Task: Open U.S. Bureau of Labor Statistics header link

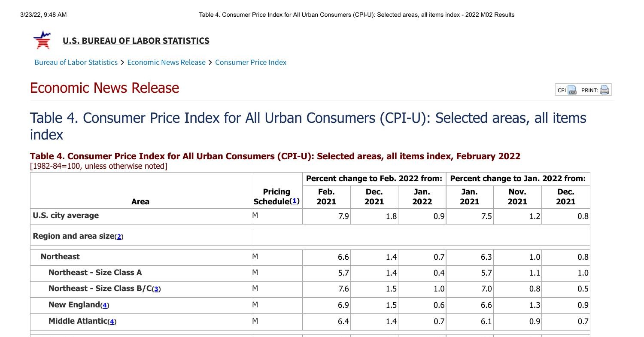Action: [136, 41]
